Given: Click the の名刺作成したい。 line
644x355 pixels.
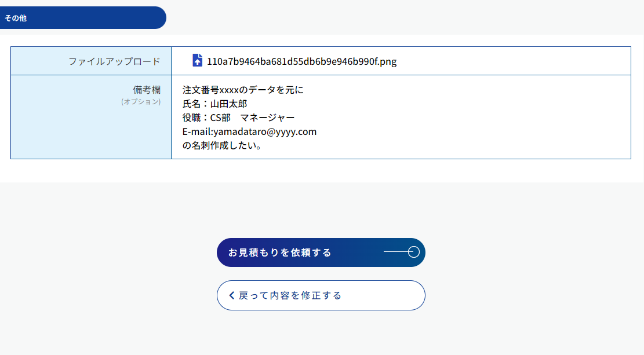Looking at the screenshot, I should click(222, 145).
